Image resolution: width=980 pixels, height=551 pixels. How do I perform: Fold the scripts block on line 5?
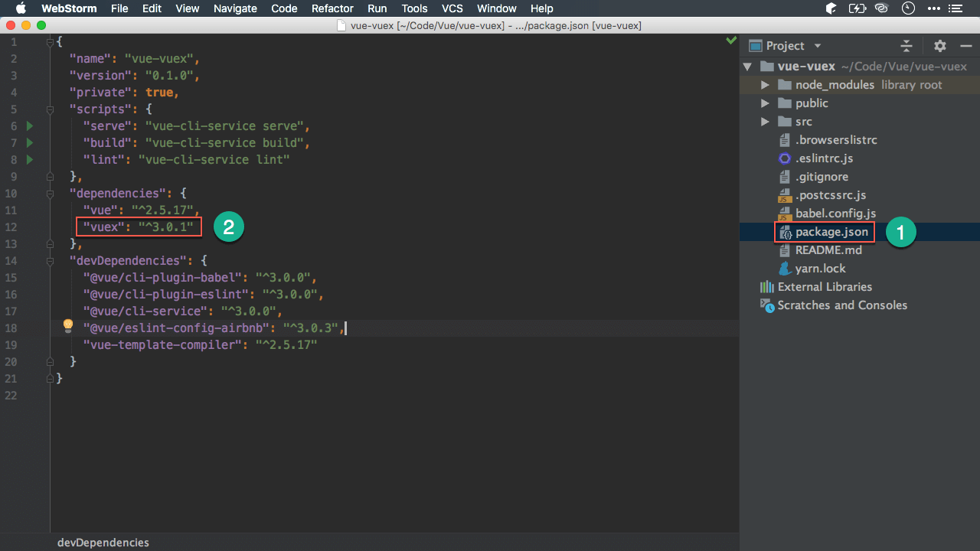(x=51, y=109)
